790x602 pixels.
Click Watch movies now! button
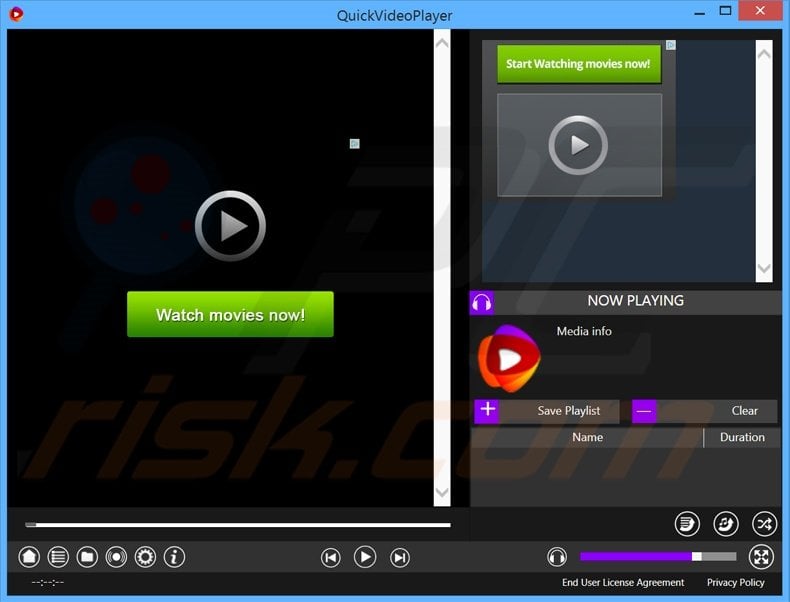tap(230, 314)
